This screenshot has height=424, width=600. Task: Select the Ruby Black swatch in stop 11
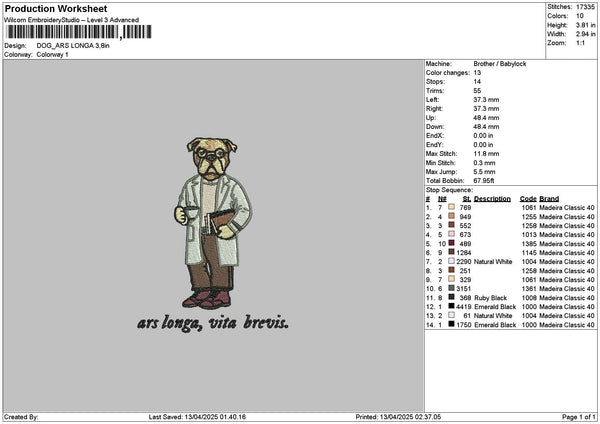452,297
